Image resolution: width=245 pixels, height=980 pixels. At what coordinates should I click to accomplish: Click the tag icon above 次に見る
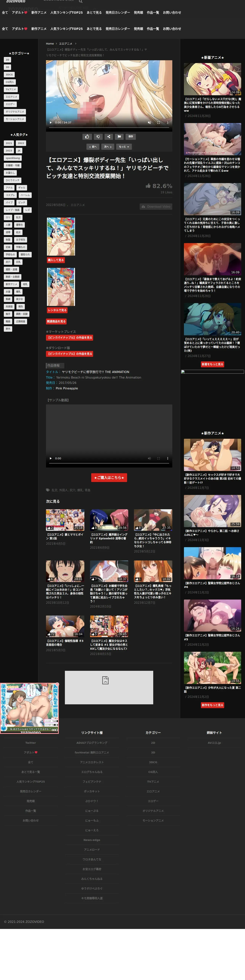click(48, 490)
